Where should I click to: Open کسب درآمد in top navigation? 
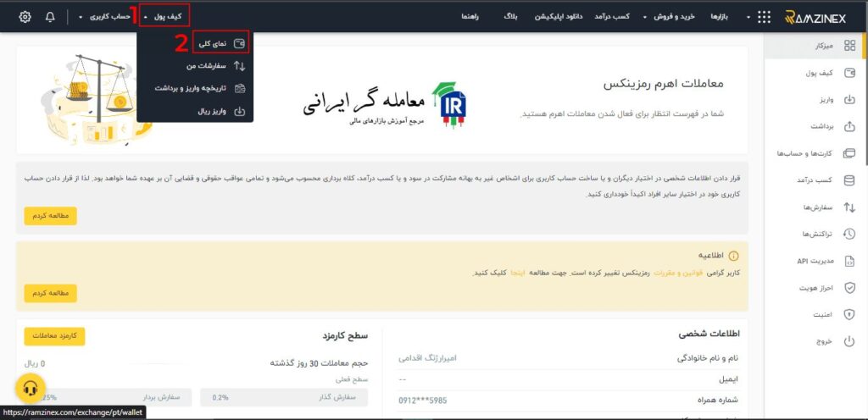(x=612, y=17)
